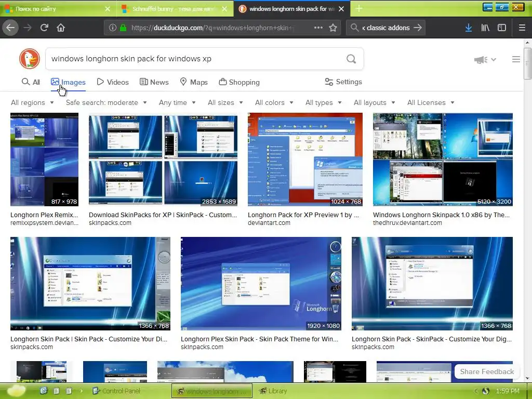532x399 pixels.
Task: Go back with the browser back arrow
Action: (x=10, y=28)
